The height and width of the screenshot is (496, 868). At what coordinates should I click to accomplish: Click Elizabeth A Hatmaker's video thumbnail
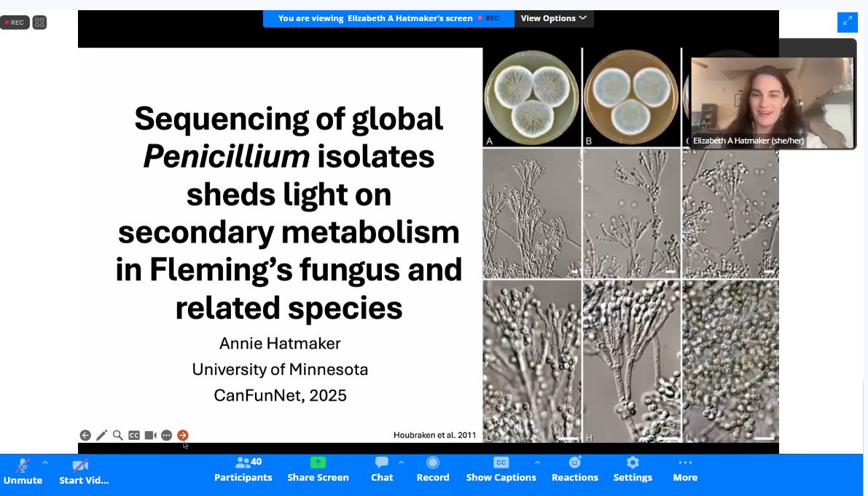772,102
